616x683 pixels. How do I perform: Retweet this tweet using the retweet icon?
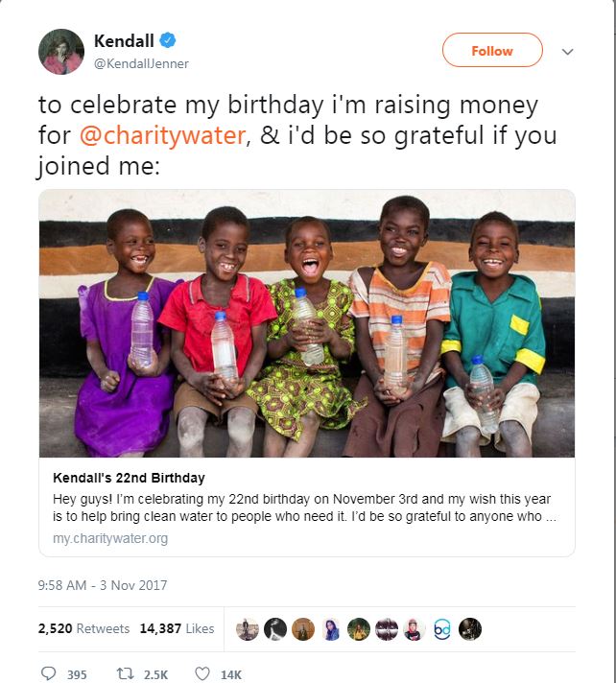[123, 673]
